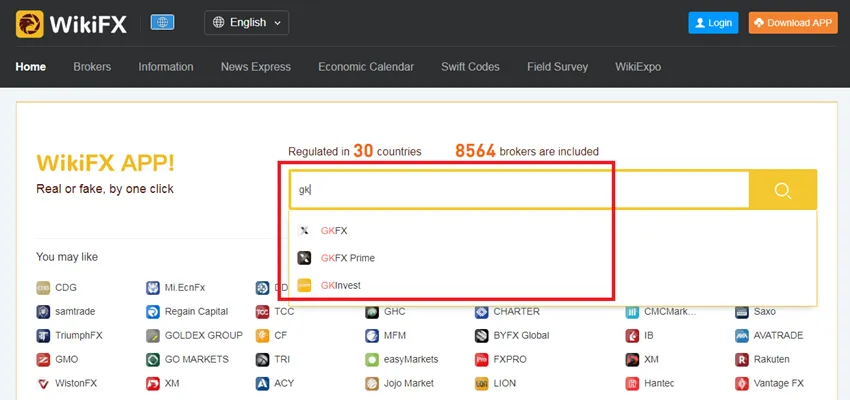Open the WikiExpo page

(638, 67)
